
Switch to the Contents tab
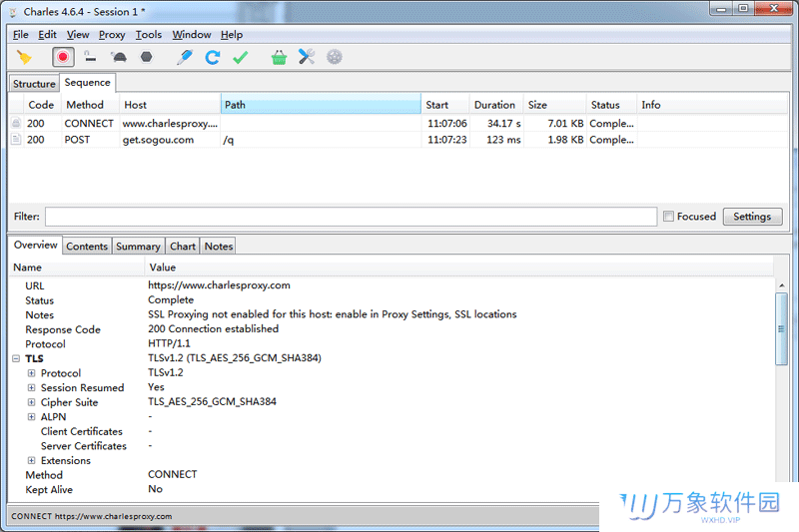pyautogui.click(x=87, y=247)
